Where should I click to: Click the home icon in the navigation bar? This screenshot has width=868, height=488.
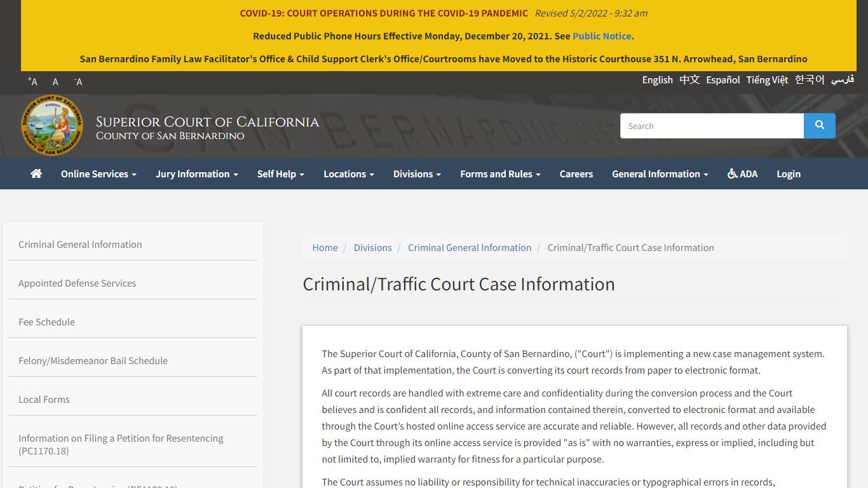[x=36, y=173]
